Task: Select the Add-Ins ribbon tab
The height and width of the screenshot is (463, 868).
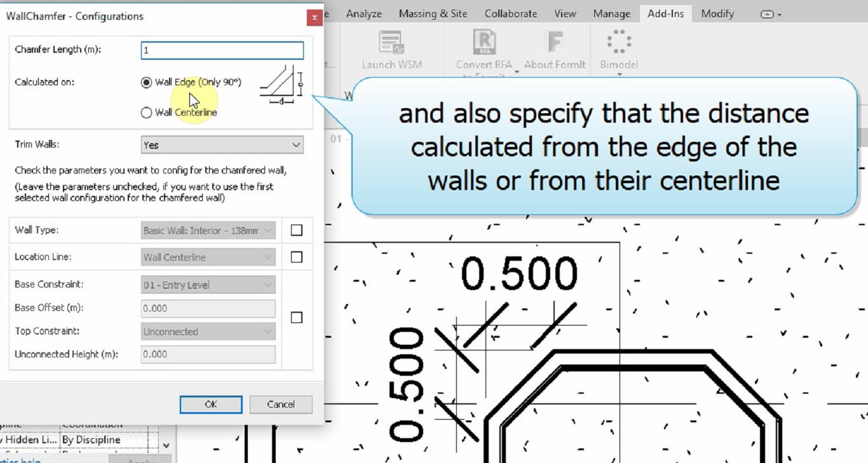Action: click(666, 13)
